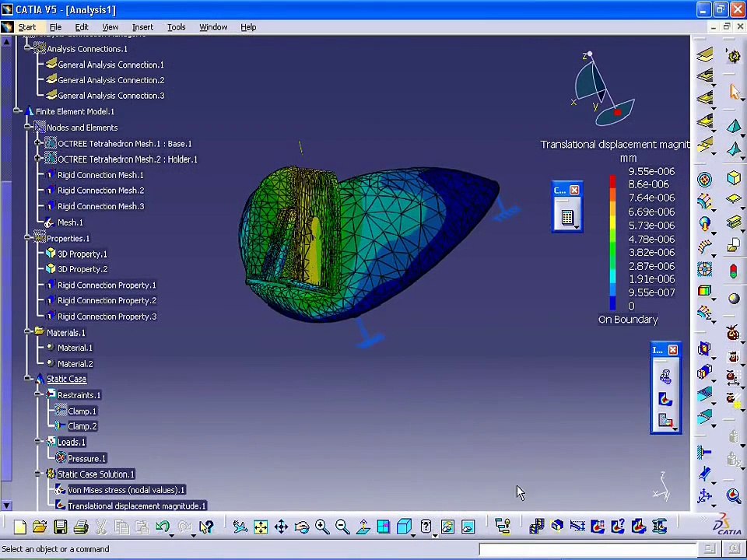Click the Undo arrow icon
Viewport: 747px width, 560px height.
[163, 527]
